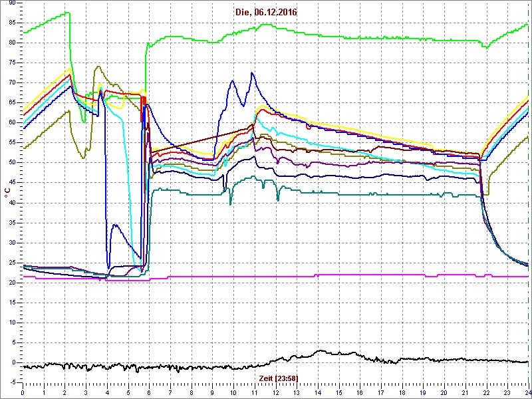Viewport: 532px width, 399px height.
Task: Click the y-axis value -5
Action: (11, 383)
